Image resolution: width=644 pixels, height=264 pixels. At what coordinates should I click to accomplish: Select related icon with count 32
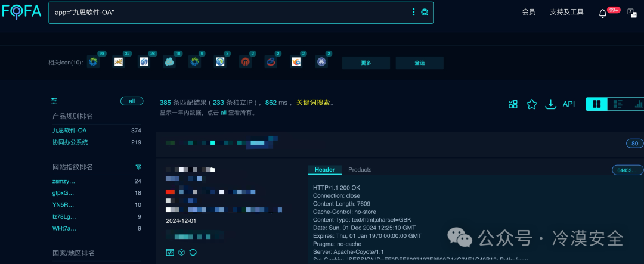119,62
